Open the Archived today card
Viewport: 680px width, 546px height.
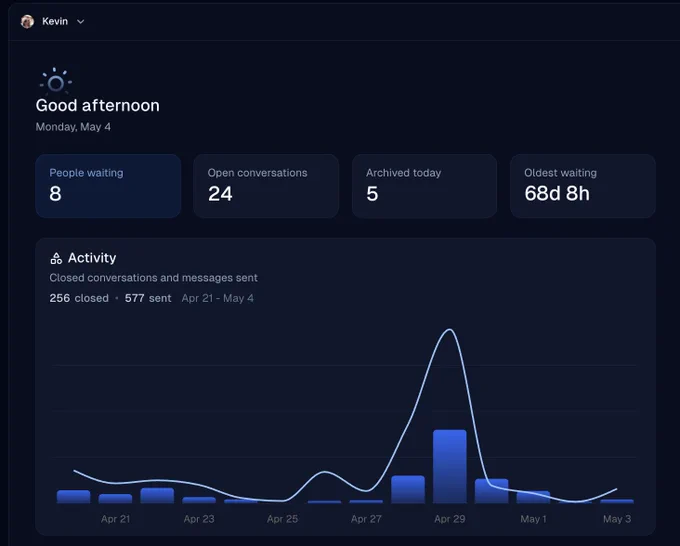click(x=424, y=186)
